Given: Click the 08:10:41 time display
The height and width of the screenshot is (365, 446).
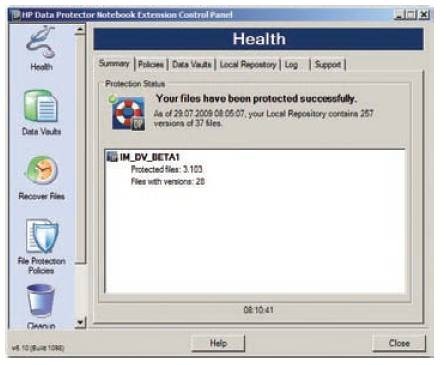Looking at the screenshot, I should coord(258,310).
